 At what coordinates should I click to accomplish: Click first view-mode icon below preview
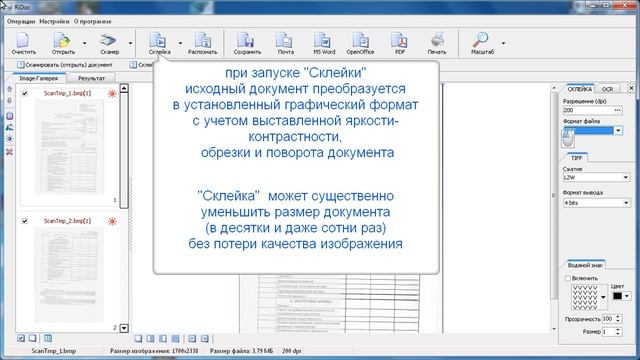(x=138, y=339)
